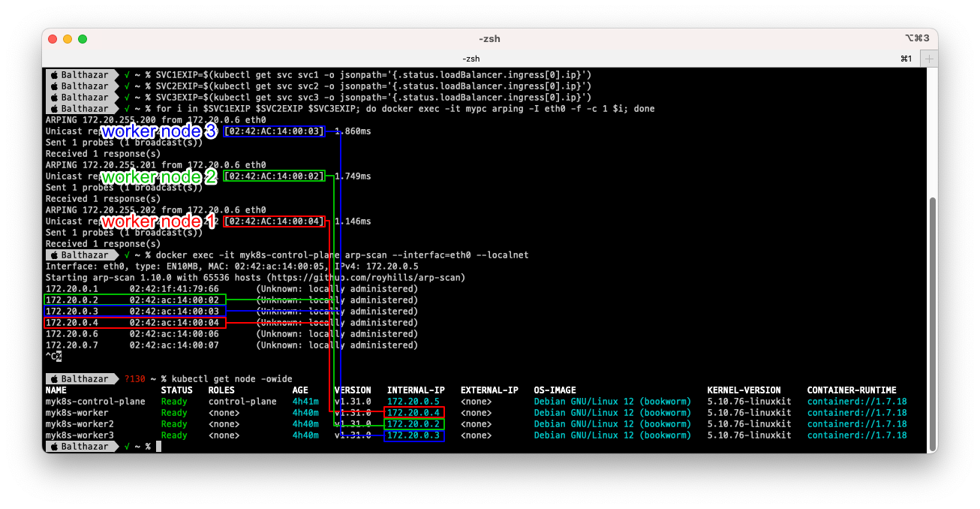Screen dimensions: 980x509
Task: Click the myk8s-control-plane node name in table
Action: [96, 402]
